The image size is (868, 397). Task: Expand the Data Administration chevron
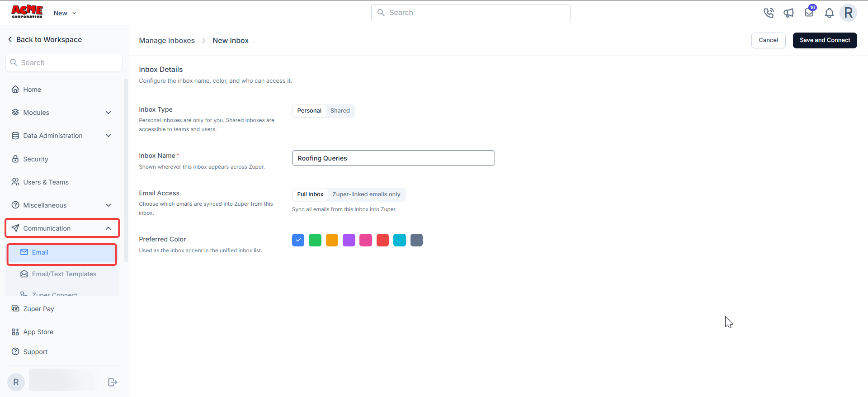pyautogui.click(x=108, y=135)
